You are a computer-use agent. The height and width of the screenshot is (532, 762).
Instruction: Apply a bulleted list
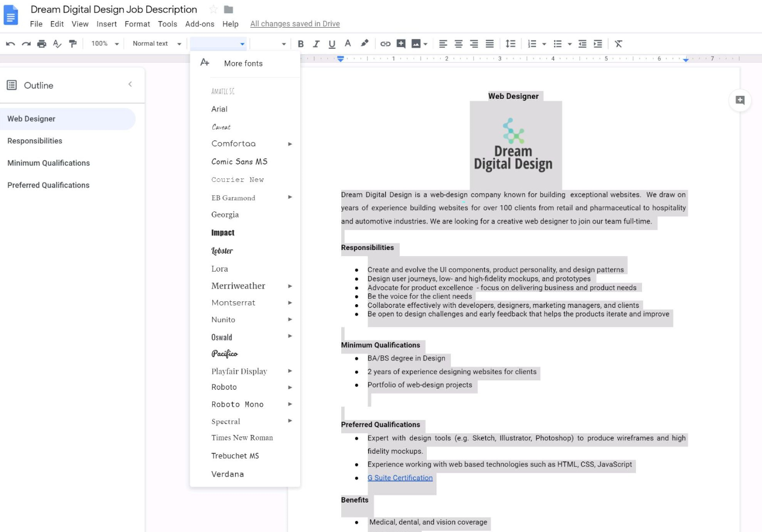point(558,43)
